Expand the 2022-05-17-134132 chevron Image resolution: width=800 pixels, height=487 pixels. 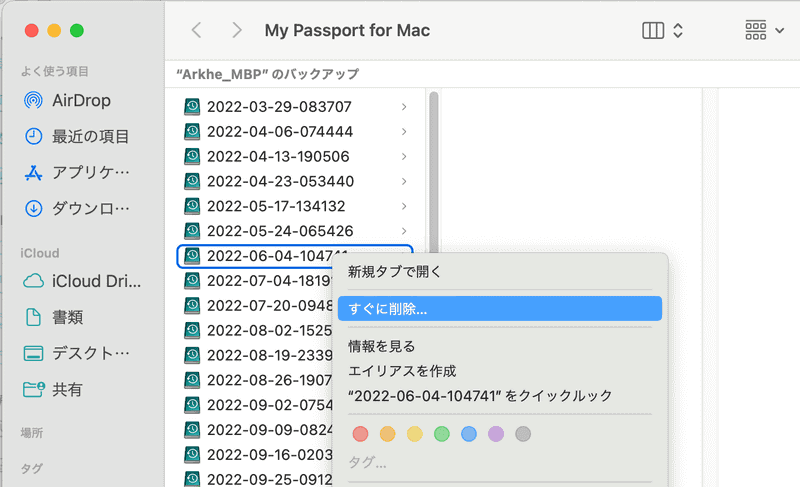pos(404,206)
